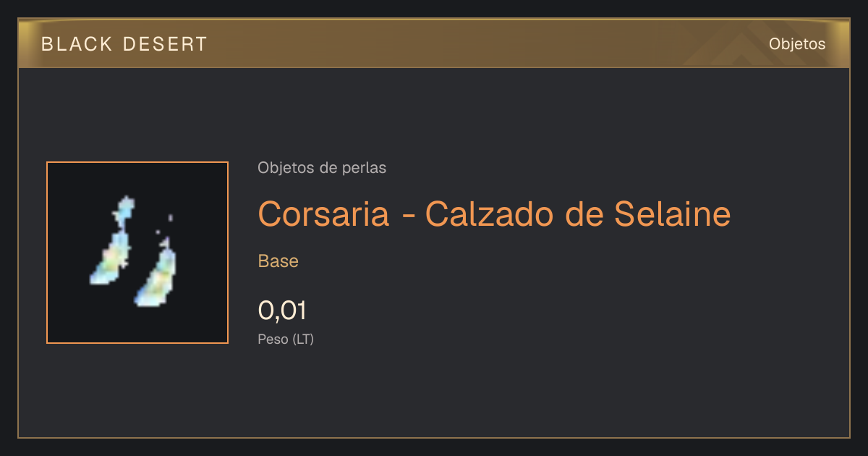Click the word Corsaria in the title

tap(323, 214)
